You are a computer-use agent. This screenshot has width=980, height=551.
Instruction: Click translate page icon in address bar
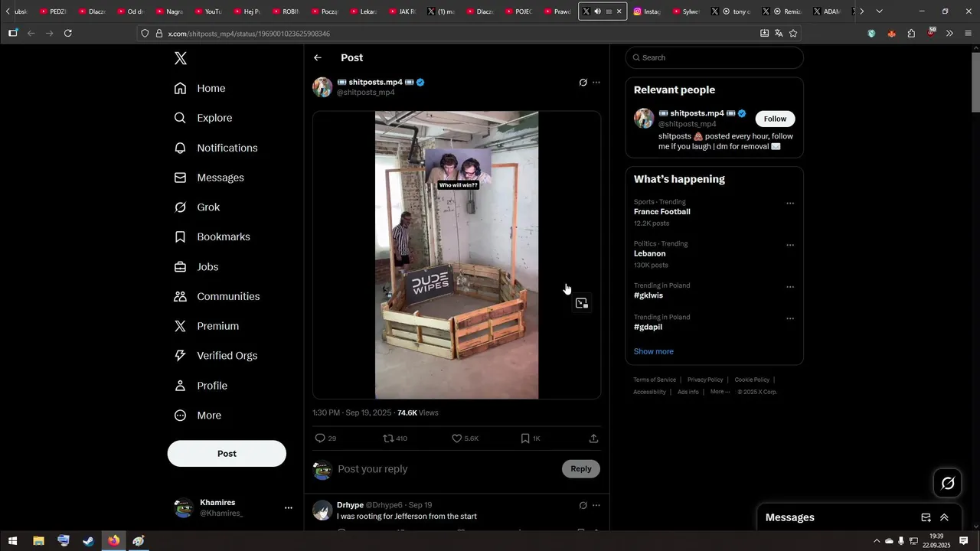click(779, 34)
